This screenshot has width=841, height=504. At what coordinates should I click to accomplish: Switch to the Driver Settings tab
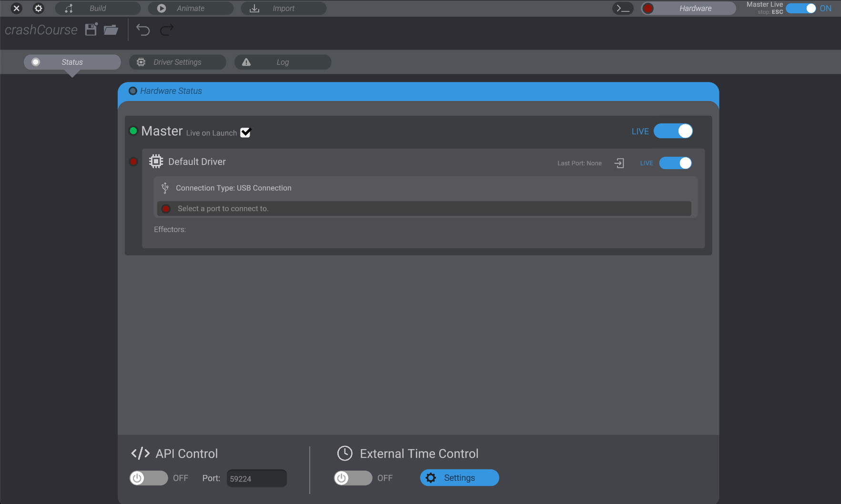(x=177, y=62)
